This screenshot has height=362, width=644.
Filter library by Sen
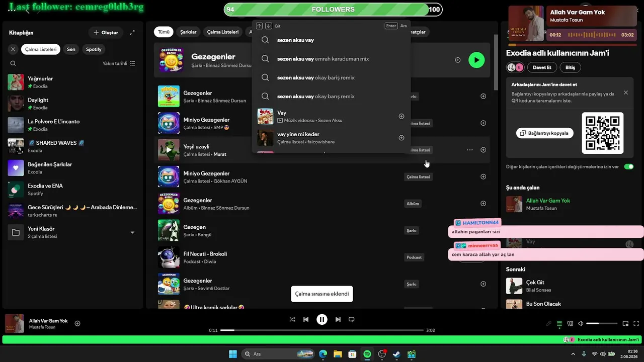(71, 49)
